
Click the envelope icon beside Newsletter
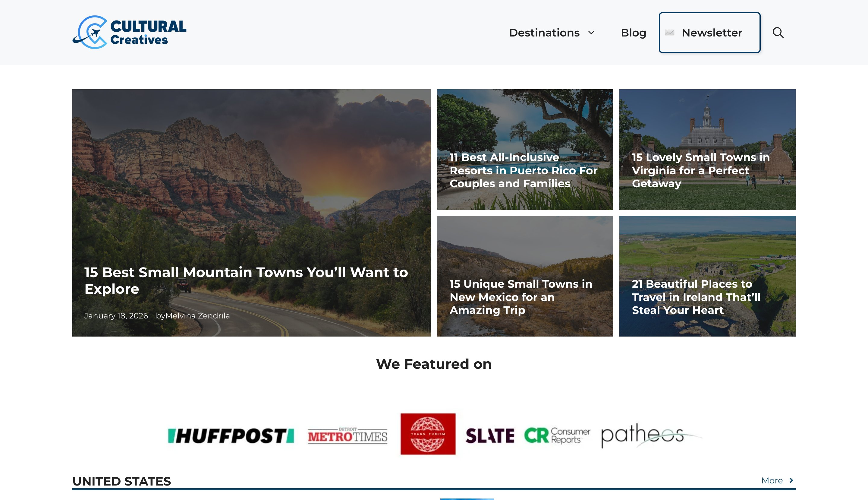point(669,33)
